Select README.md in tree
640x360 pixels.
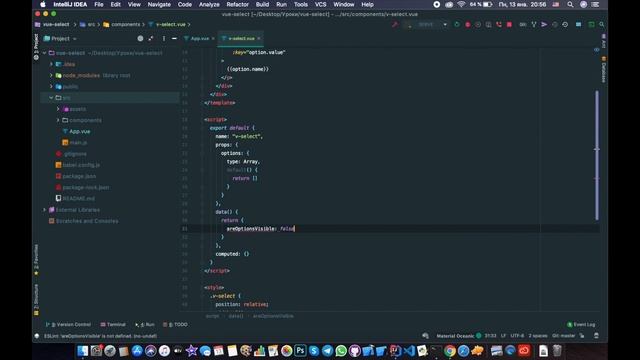click(x=78, y=198)
